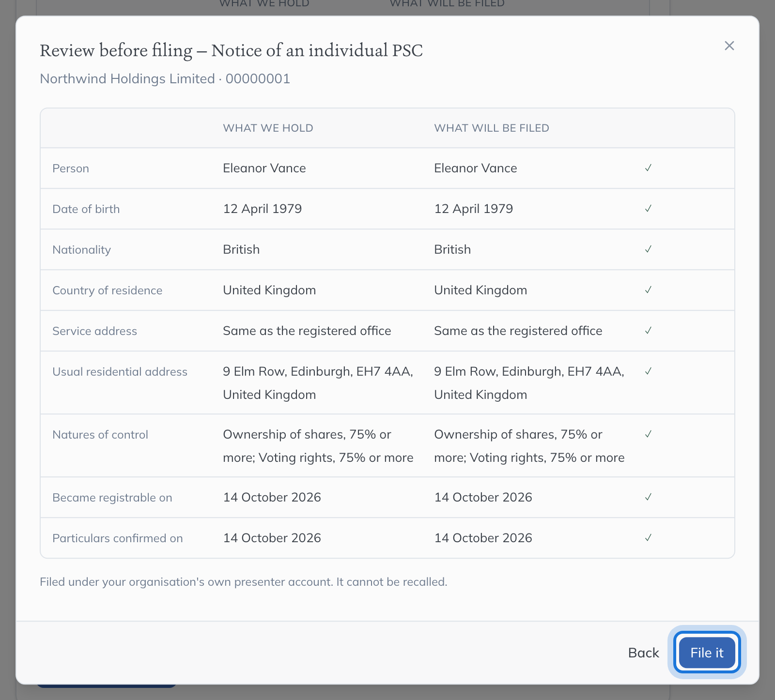
Task: Click the 'Natures of control' row label
Action: (100, 435)
